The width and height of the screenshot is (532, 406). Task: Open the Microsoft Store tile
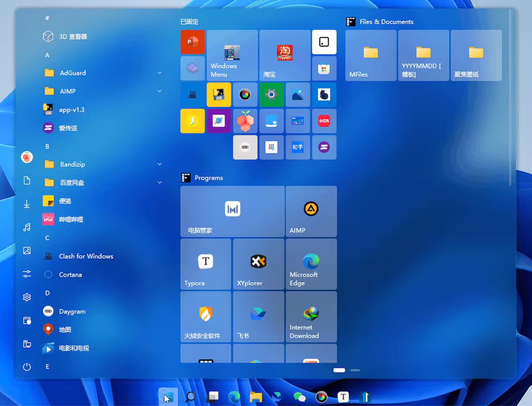click(324, 69)
